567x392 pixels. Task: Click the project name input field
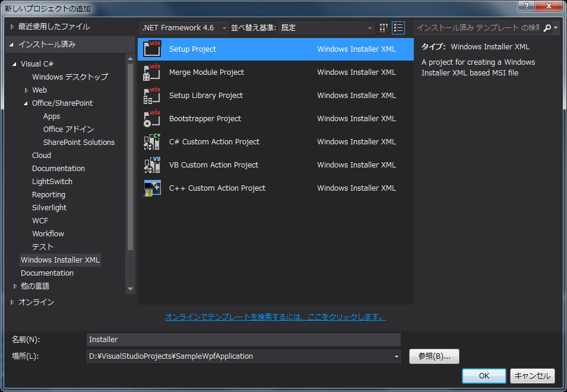coord(243,340)
